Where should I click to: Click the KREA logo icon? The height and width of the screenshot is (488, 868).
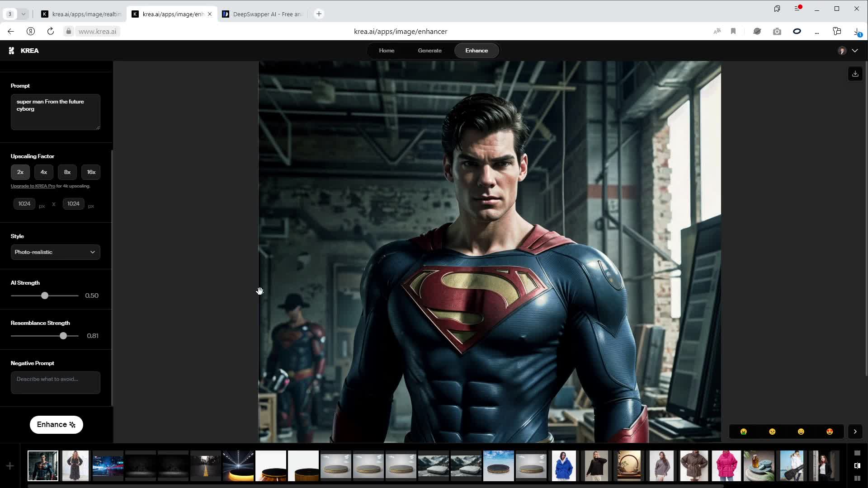[12, 51]
